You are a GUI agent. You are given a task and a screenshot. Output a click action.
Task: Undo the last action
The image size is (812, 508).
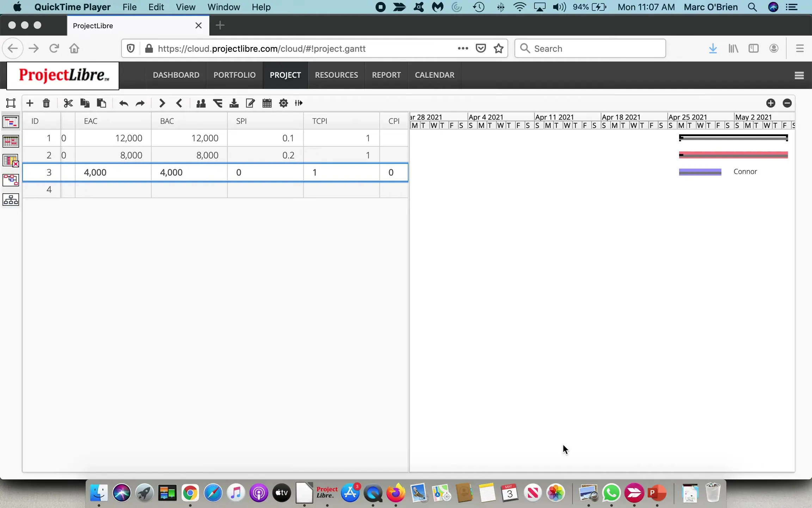[123, 103]
